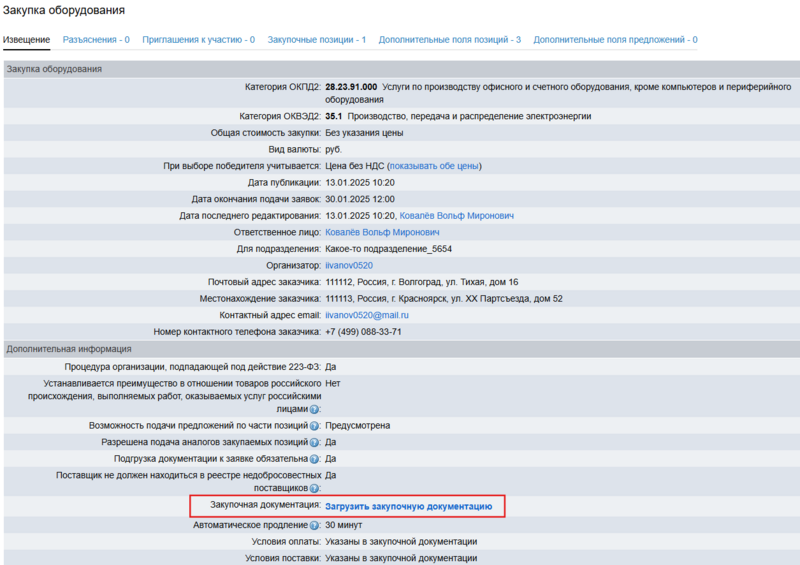The width and height of the screenshot is (800, 565).
Task: Click help icon after «реестре недобросовестных поставщиков»
Action: click(314, 488)
